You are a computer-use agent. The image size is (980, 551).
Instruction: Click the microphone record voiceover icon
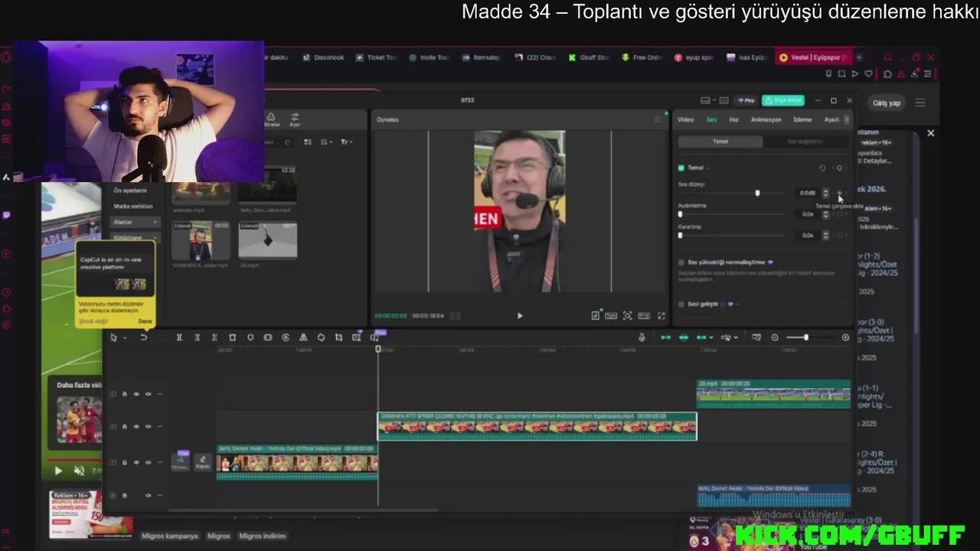coord(642,337)
